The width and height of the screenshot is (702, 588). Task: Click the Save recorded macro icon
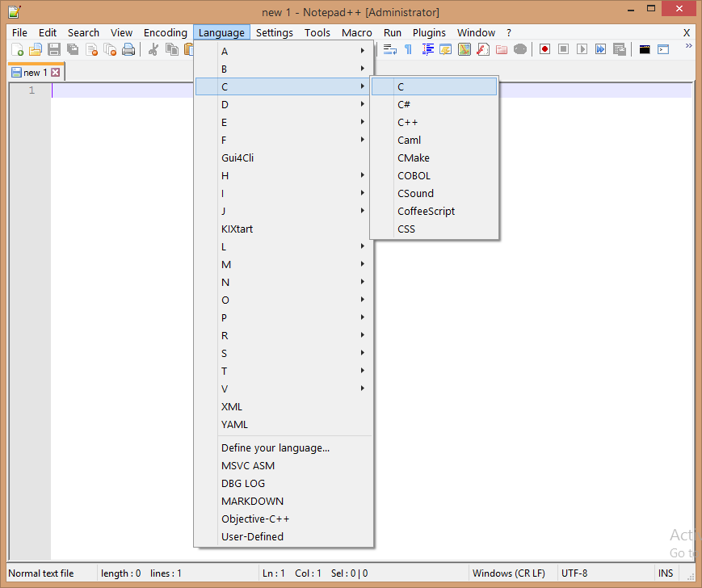point(619,49)
